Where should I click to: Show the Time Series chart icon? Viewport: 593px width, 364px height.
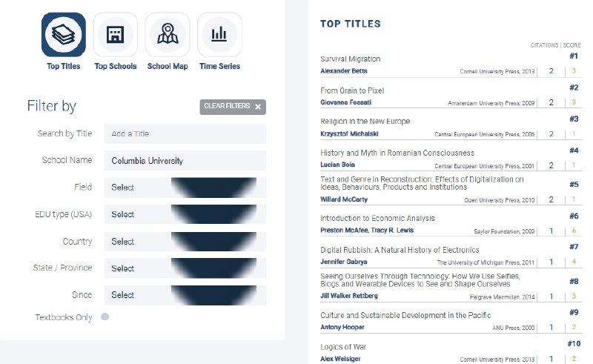point(219,35)
